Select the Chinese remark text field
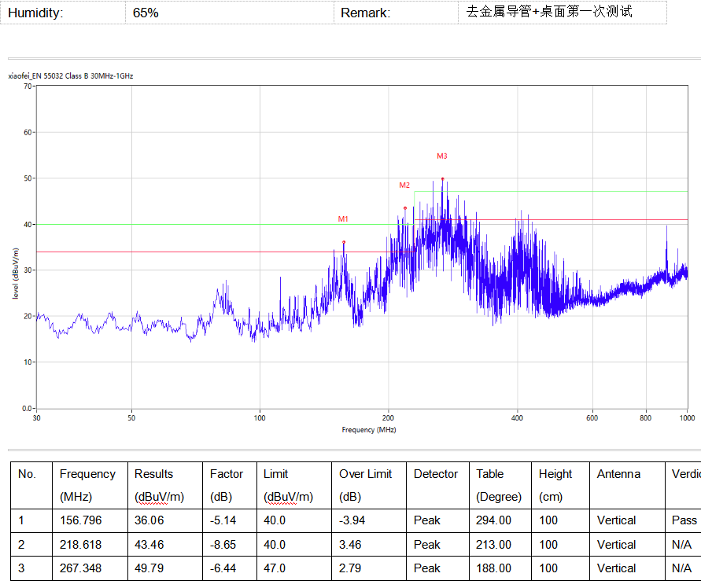The width and height of the screenshot is (701, 588). (x=549, y=12)
